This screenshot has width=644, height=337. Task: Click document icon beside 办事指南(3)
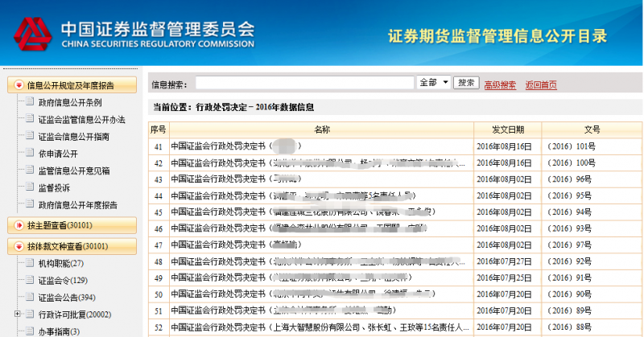click(x=30, y=330)
